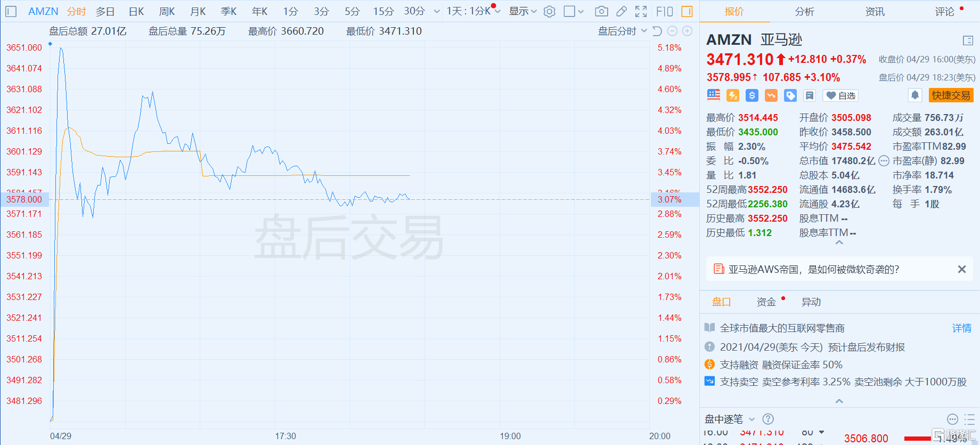Select the 5分 chart interval
This screenshot has width=980, height=445.
point(352,11)
